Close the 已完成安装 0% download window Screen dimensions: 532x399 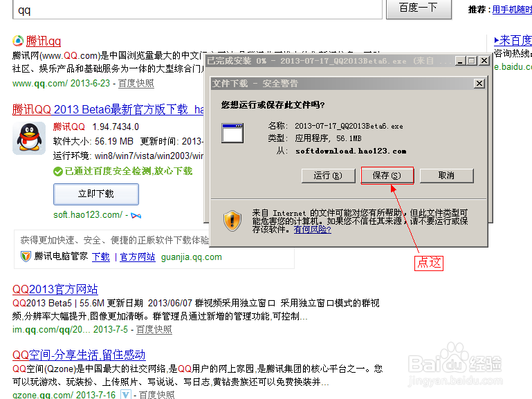click(x=484, y=61)
